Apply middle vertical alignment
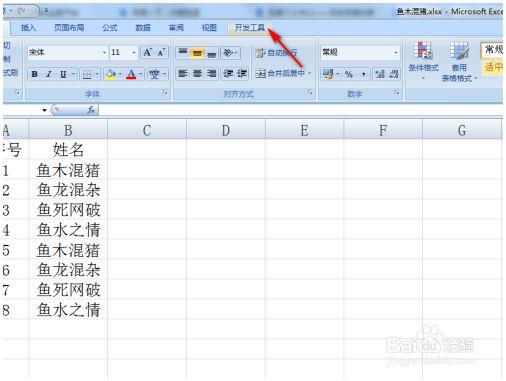Viewport: 506px width, 381px height. point(197,53)
